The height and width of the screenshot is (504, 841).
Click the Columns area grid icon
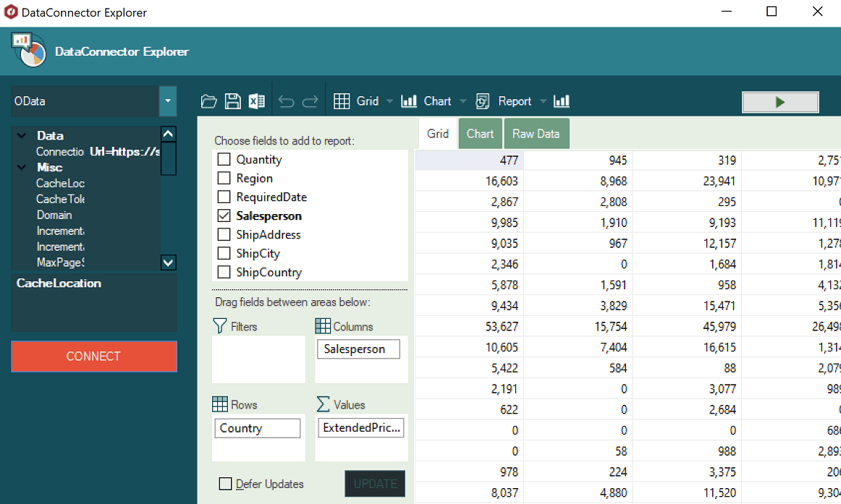coord(323,326)
